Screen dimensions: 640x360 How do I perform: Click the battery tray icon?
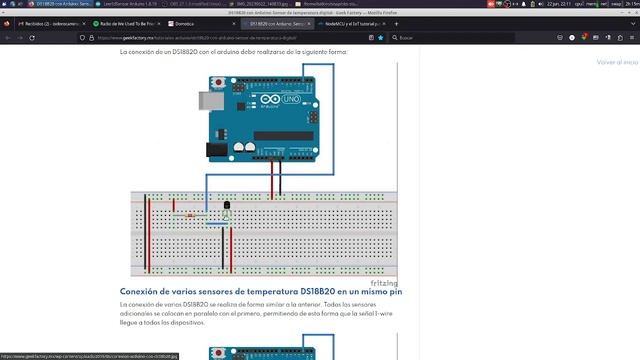click(x=532, y=4)
